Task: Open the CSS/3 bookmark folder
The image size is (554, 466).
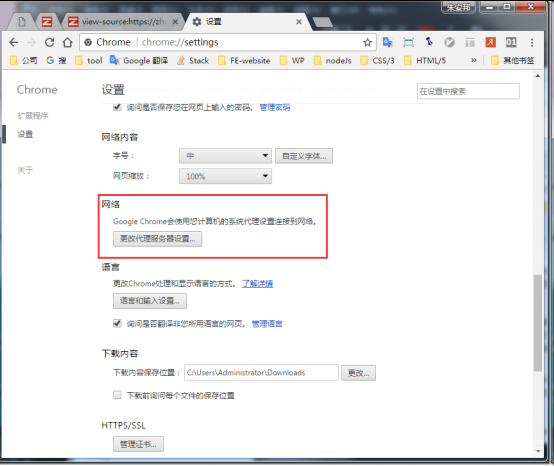Action: (377, 61)
